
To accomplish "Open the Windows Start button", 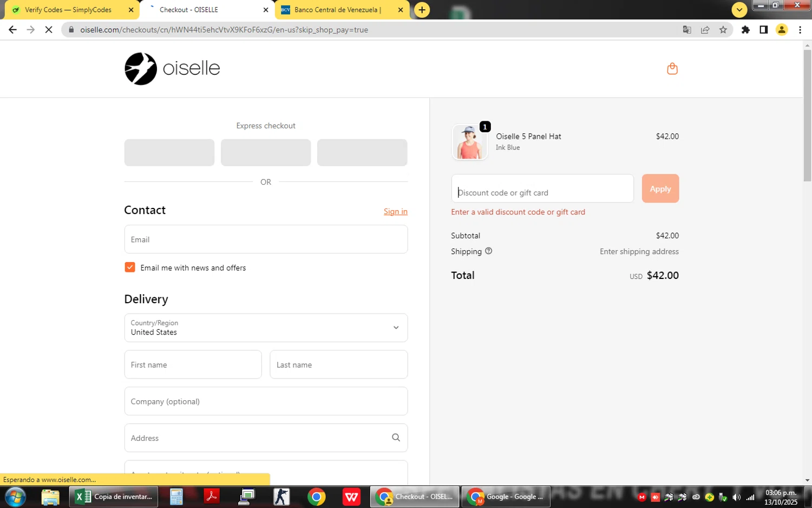I will 15,497.
